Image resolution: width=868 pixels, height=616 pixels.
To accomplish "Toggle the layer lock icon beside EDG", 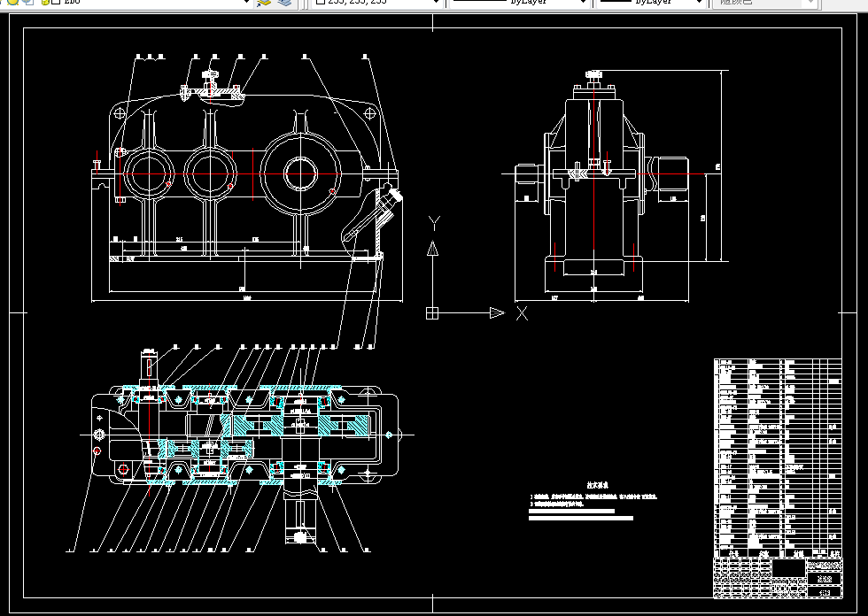I will (x=45, y=2).
